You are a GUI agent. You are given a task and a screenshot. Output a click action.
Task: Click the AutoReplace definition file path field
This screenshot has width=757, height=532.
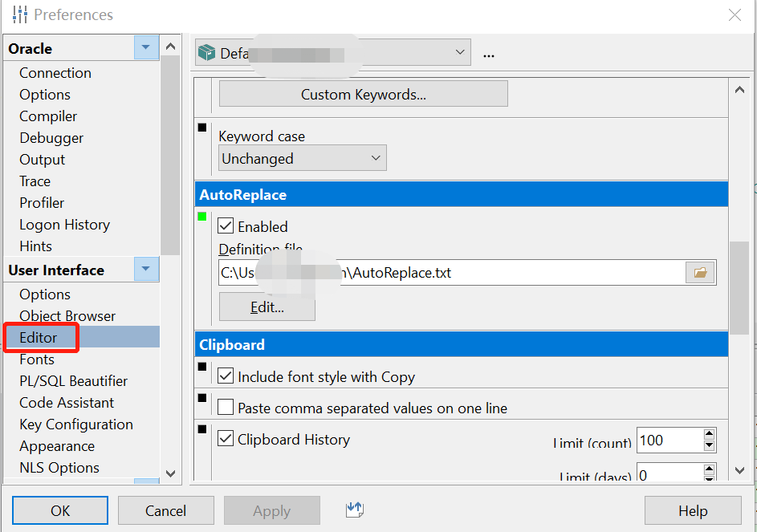[450, 273]
